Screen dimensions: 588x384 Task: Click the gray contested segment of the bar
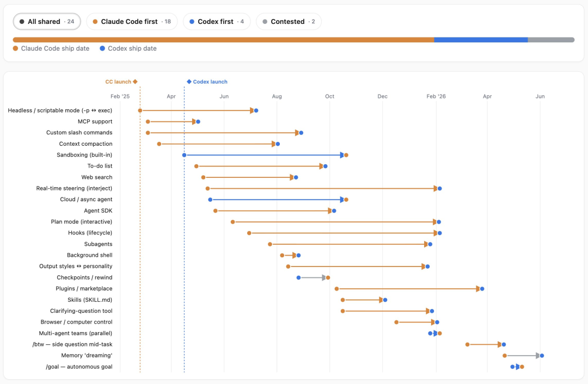[551, 40]
